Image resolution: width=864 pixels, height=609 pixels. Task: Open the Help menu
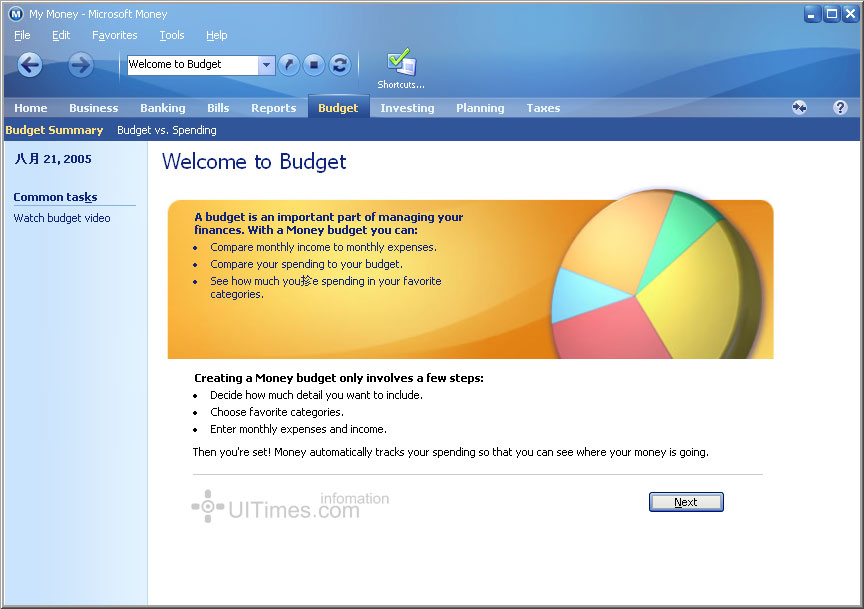click(x=217, y=35)
